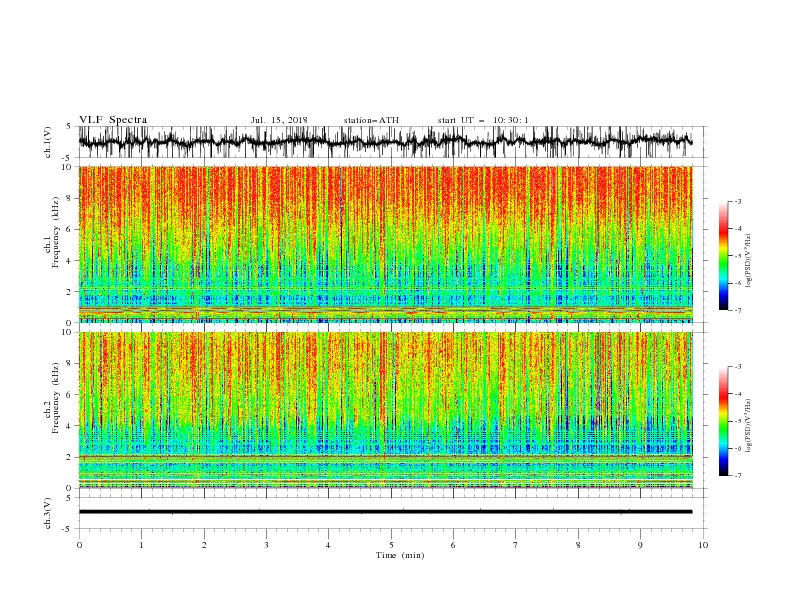
Task: Click the "VLF Spectra" title text
Action: (113, 120)
